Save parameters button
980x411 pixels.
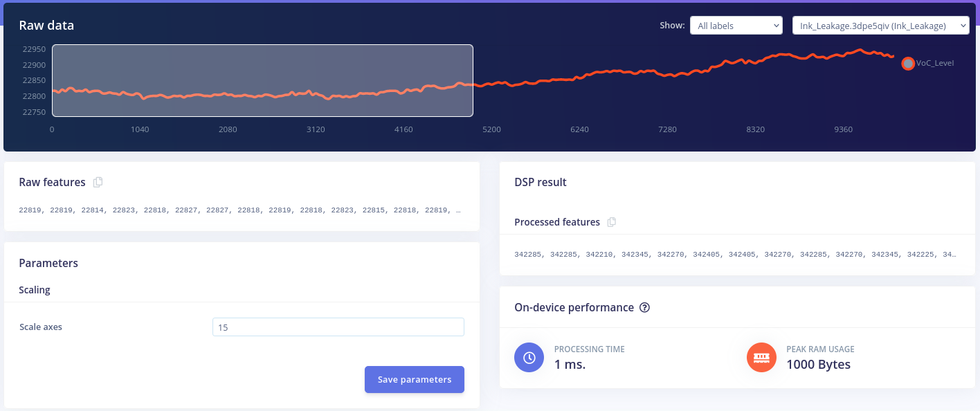[415, 379]
